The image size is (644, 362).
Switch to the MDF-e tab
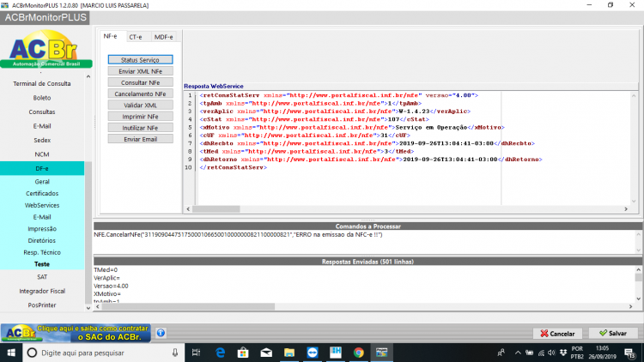163,37
